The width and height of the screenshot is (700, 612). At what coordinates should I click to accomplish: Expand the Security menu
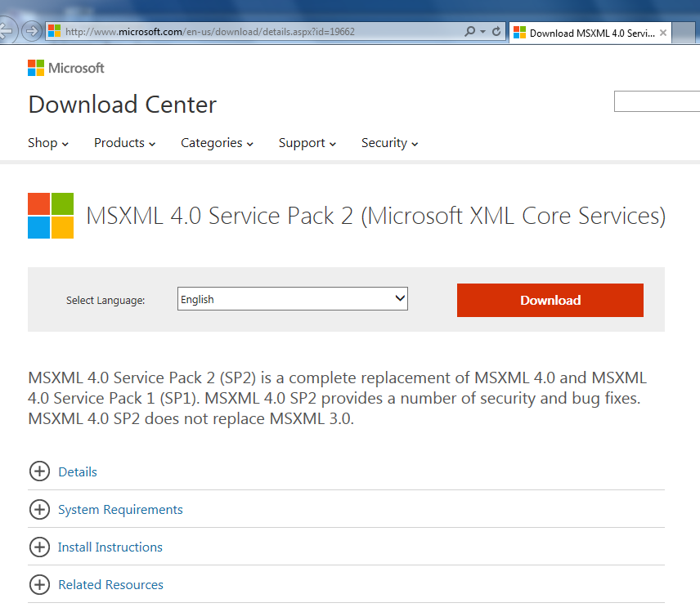click(389, 143)
